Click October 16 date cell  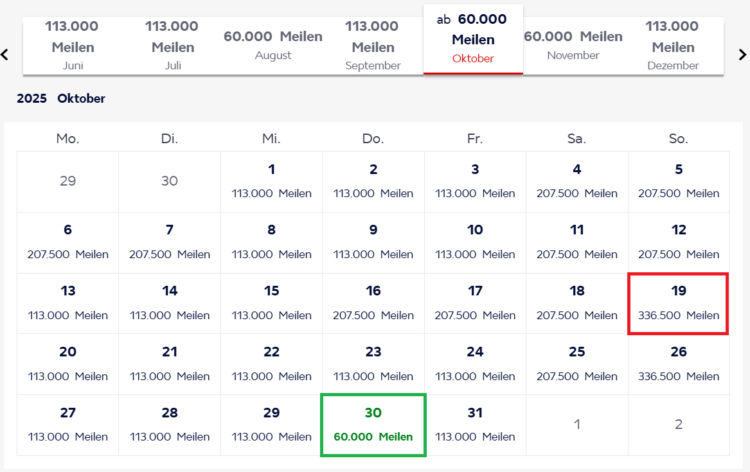pos(373,303)
